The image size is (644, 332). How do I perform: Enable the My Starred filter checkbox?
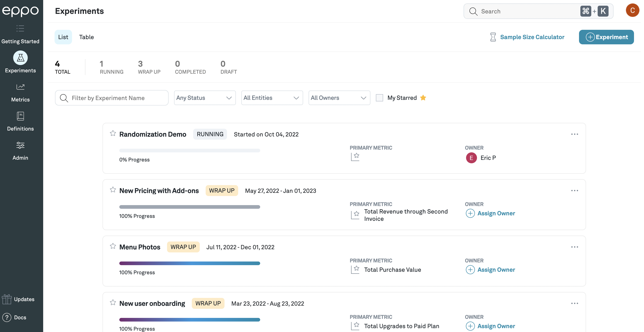tap(379, 98)
